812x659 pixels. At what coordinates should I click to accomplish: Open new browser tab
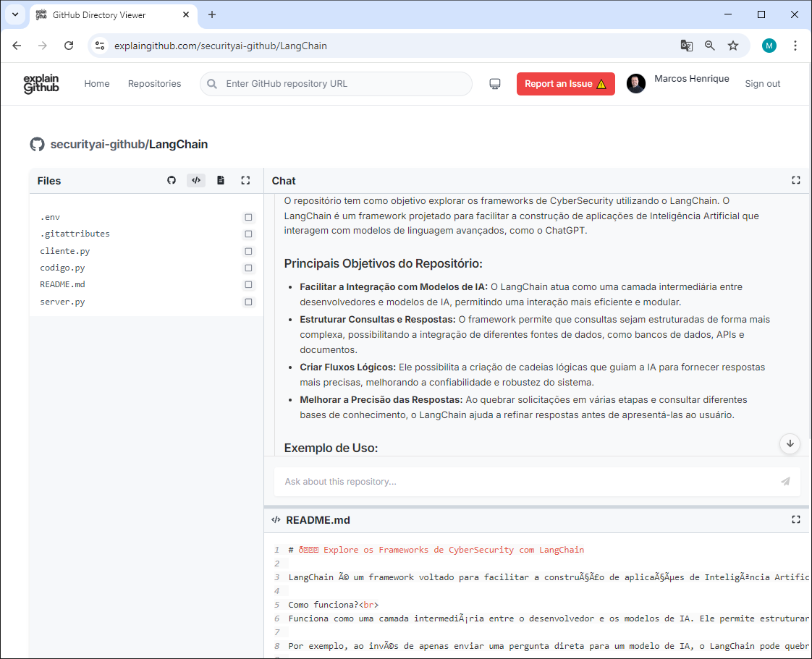click(x=212, y=14)
